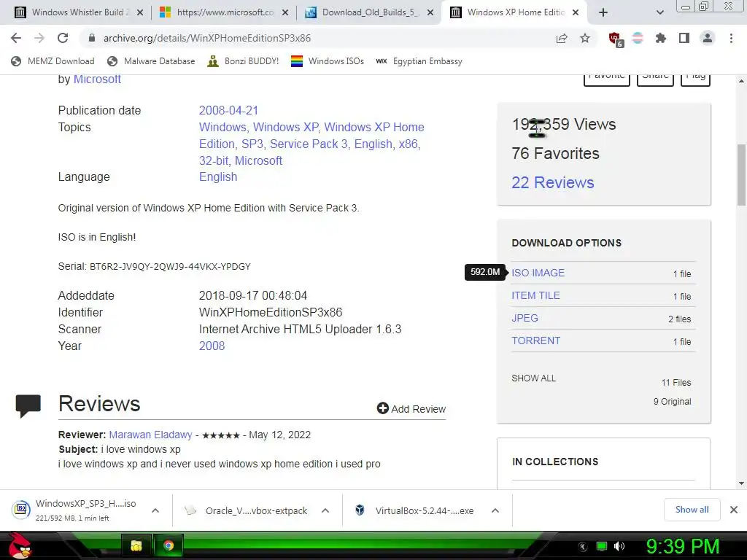Switch to the Download_Old_Builds tab

pos(370,12)
